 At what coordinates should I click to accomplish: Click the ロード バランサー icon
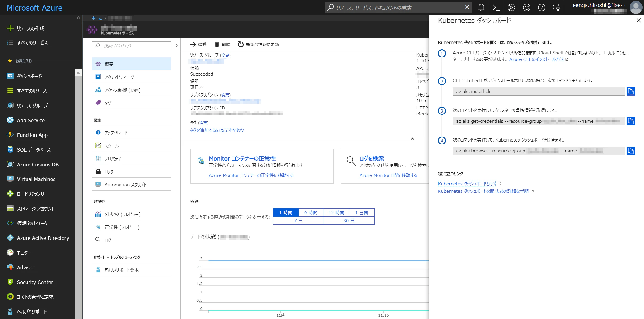pyautogui.click(x=10, y=194)
